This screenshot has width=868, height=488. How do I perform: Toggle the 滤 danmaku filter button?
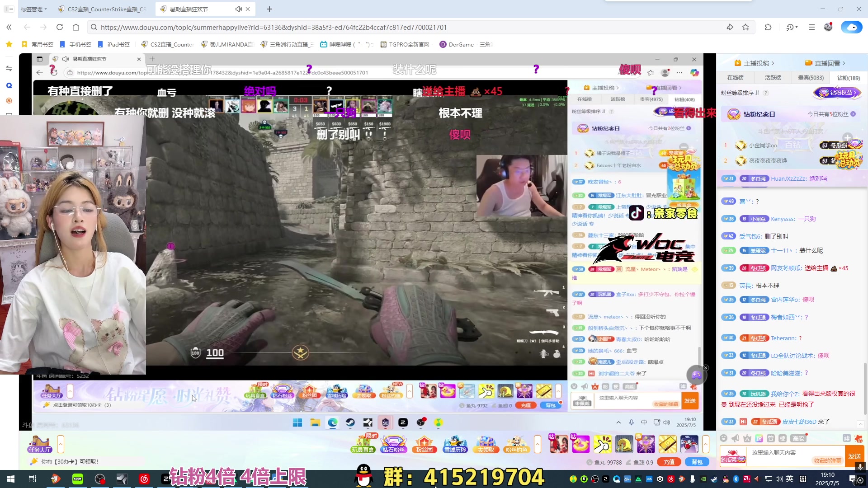click(846, 438)
